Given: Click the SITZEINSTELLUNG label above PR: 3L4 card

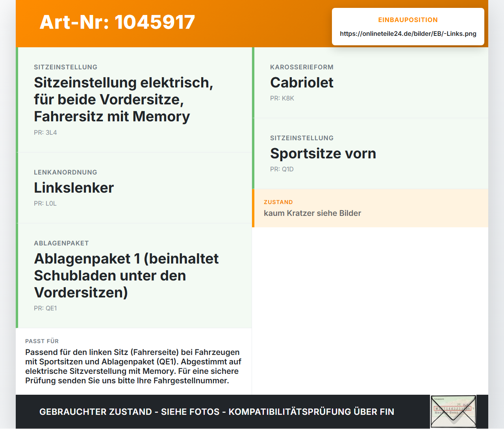Looking at the screenshot, I should [x=65, y=67].
